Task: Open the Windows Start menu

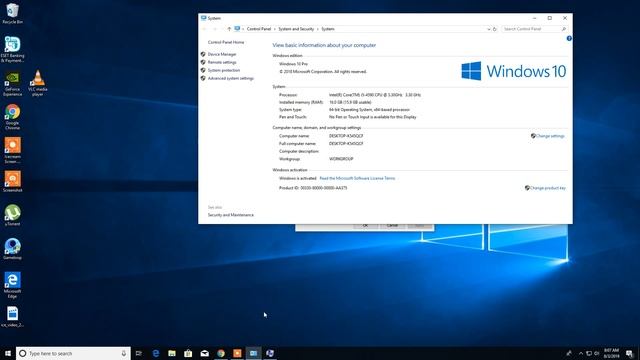Action: pyautogui.click(x=8, y=353)
